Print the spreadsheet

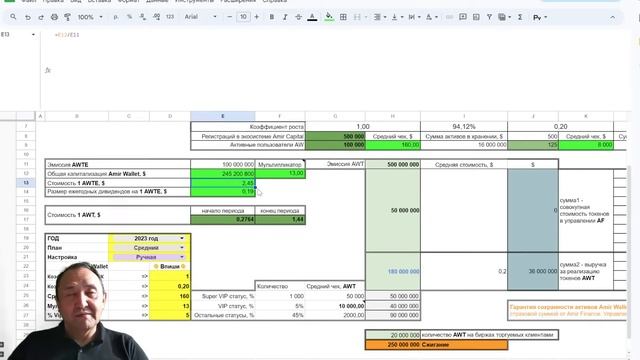pos(54,17)
